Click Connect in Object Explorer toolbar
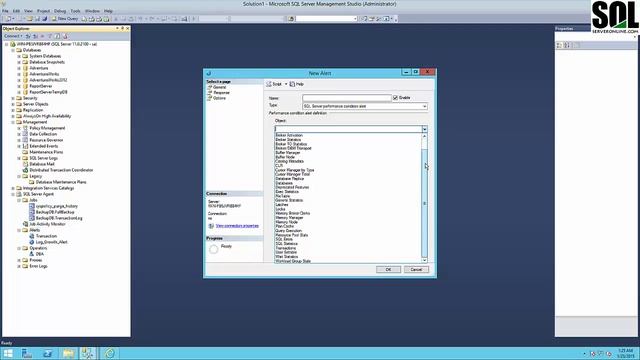This screenshot has width=640, height=360. [13, 36]
